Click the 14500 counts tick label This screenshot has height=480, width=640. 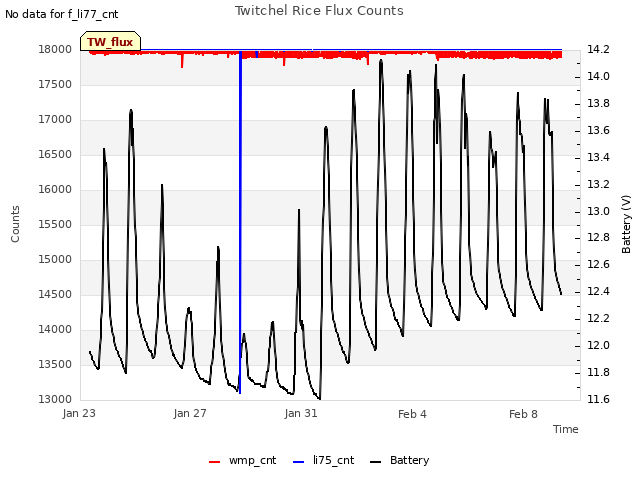click(55, 295)
